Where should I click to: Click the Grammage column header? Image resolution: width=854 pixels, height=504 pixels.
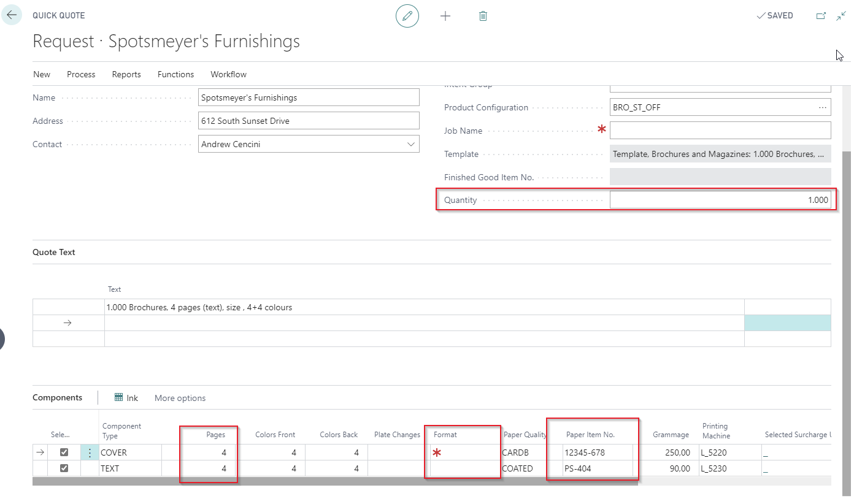pos(671,435)
